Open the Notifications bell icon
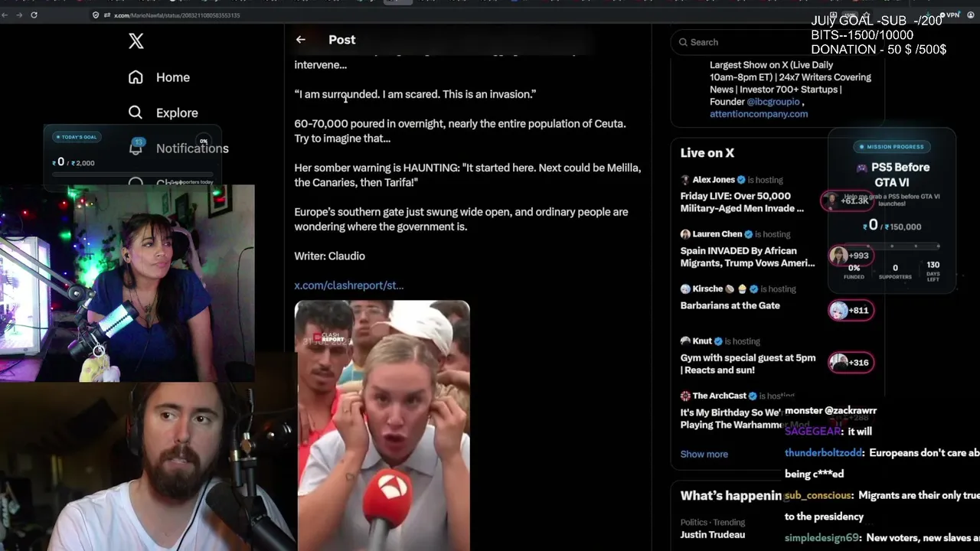Image resolution: width=980 pixels, height=551 pixels. pyautogui.click(x=136, y=148)
